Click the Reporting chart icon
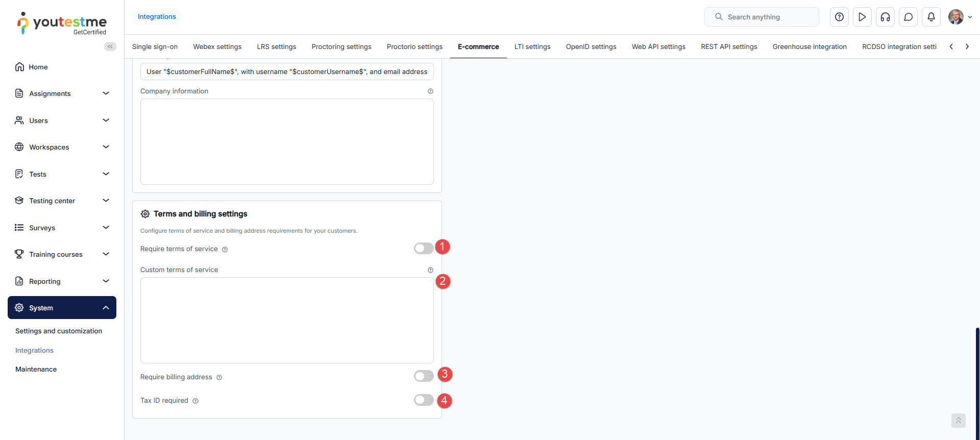This screenshot has width=980, height=440. 19,281
